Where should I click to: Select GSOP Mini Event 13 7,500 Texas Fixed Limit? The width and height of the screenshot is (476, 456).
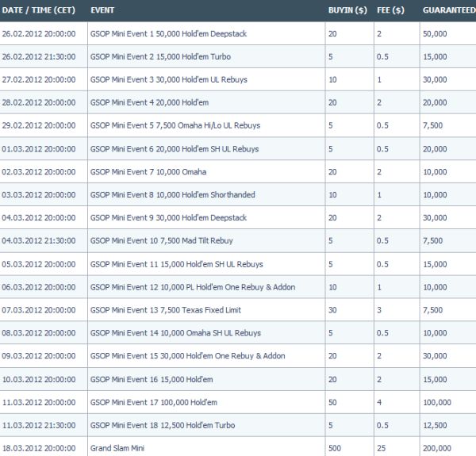click(x=166, y=310)
